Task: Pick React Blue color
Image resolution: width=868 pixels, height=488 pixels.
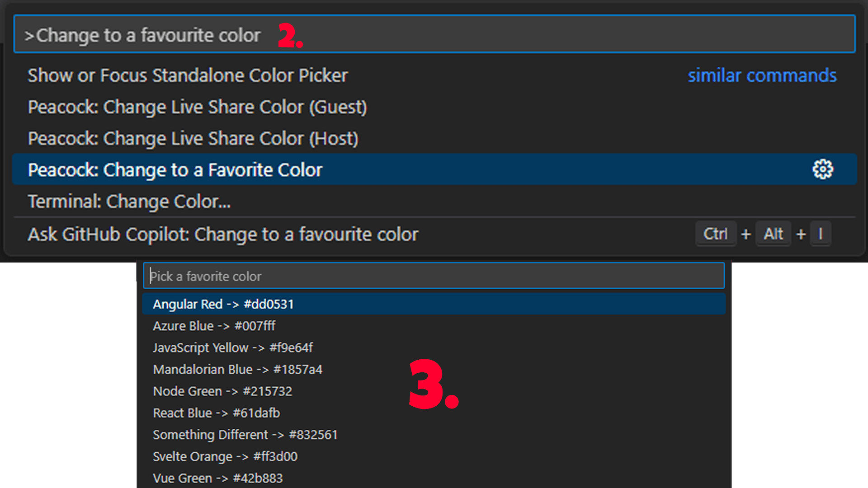Action: tap(217, 413)
